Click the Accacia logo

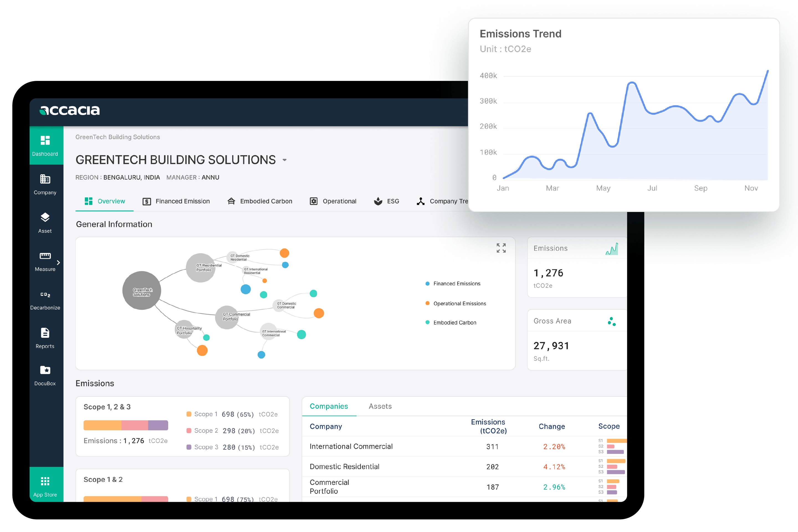pos(70,110)
